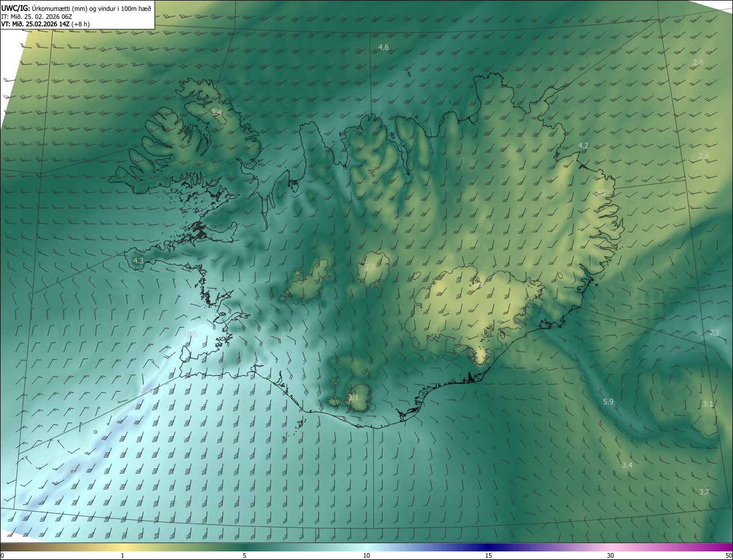Select the 4.2 value near the northeast coast
The width and height of the screenshot is (733, 560).
[584, 146]
